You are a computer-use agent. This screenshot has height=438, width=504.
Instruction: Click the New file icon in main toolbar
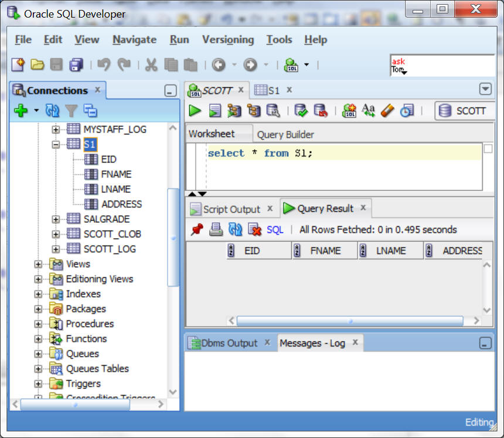tap(18, 64)
